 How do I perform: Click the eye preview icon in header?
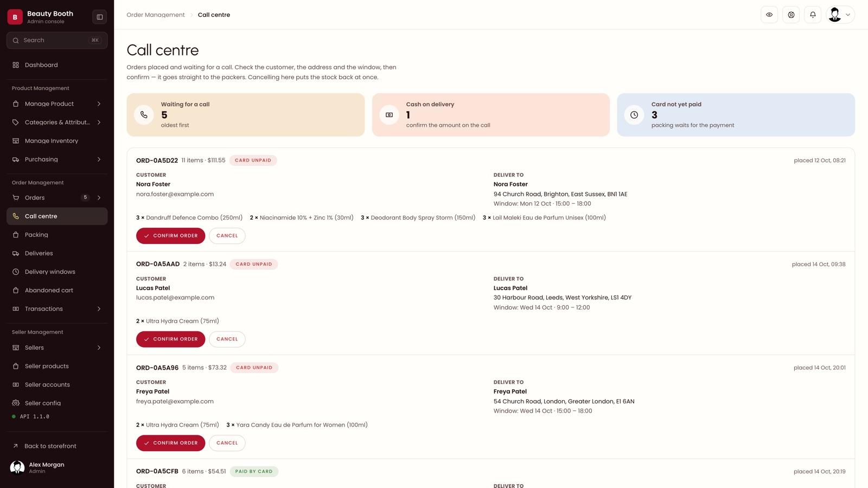769,15
